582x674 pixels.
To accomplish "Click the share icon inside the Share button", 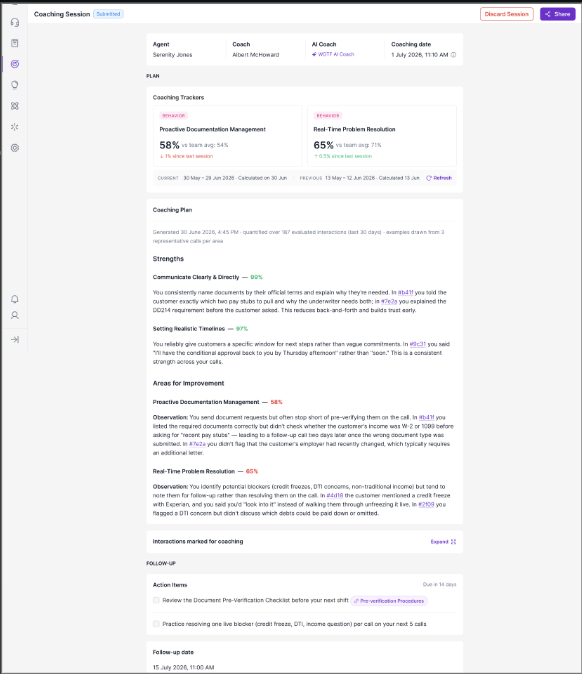I will point(548,14).
